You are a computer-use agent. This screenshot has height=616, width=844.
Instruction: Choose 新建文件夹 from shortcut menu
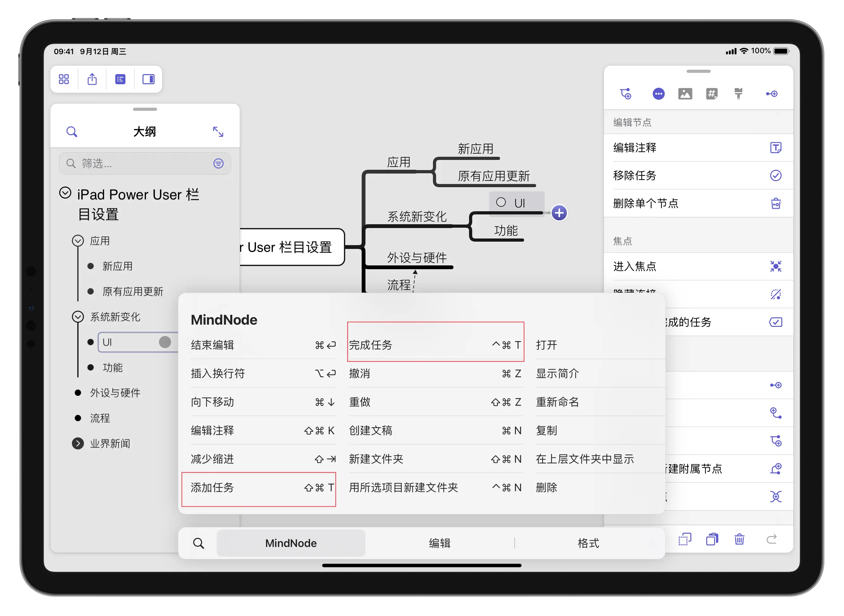coord(435,459)
